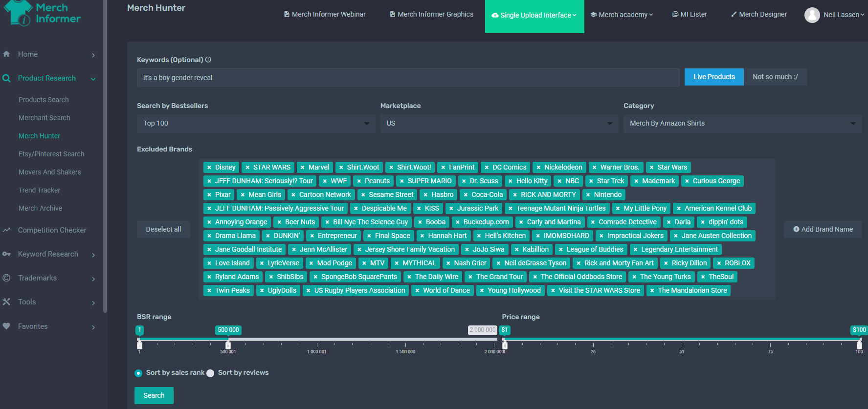Open the Marketplace US dropdown
The image size is (868, 409).
pos(499,123)
